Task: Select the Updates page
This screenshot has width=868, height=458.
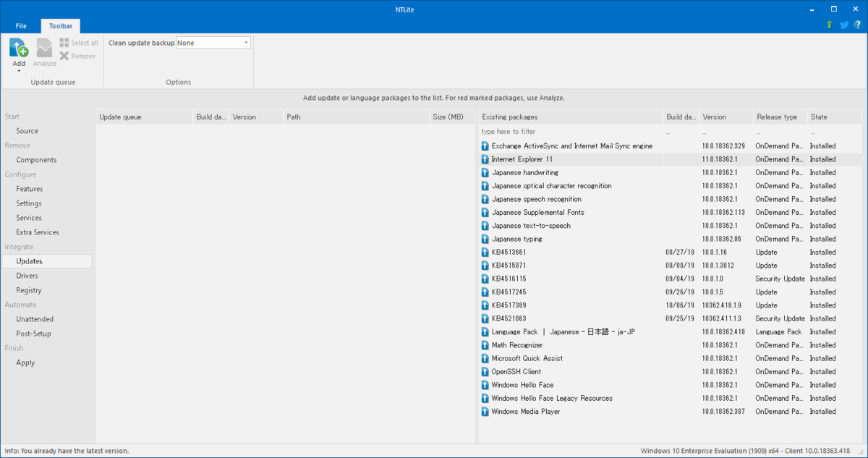Action: [x=47, y=261]
